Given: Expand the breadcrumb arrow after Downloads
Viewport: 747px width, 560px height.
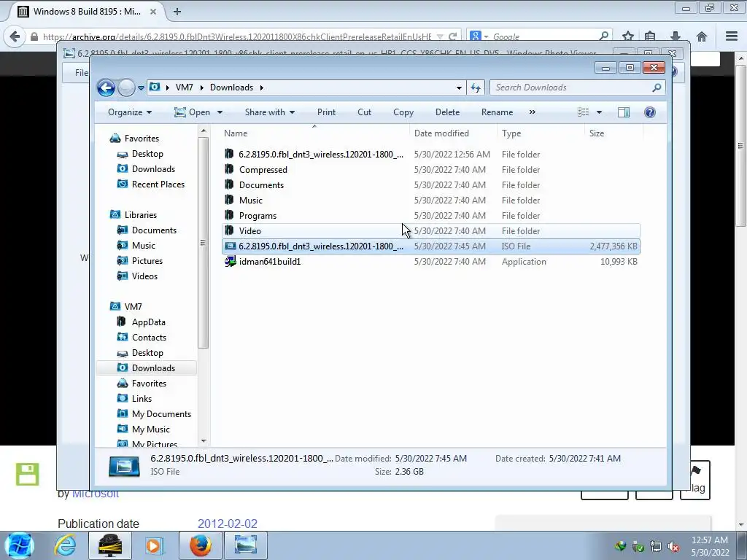Looking at the screenshot, I should click(x=262, y=87).
